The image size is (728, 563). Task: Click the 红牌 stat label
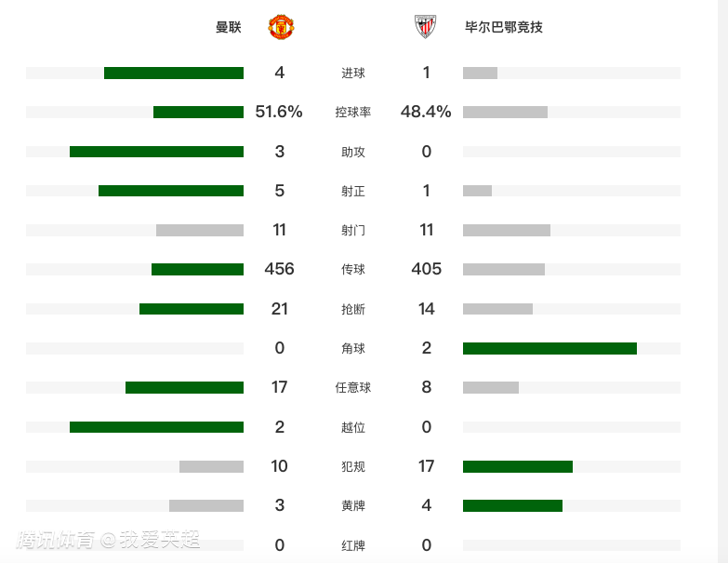click(x=353, y=545)
